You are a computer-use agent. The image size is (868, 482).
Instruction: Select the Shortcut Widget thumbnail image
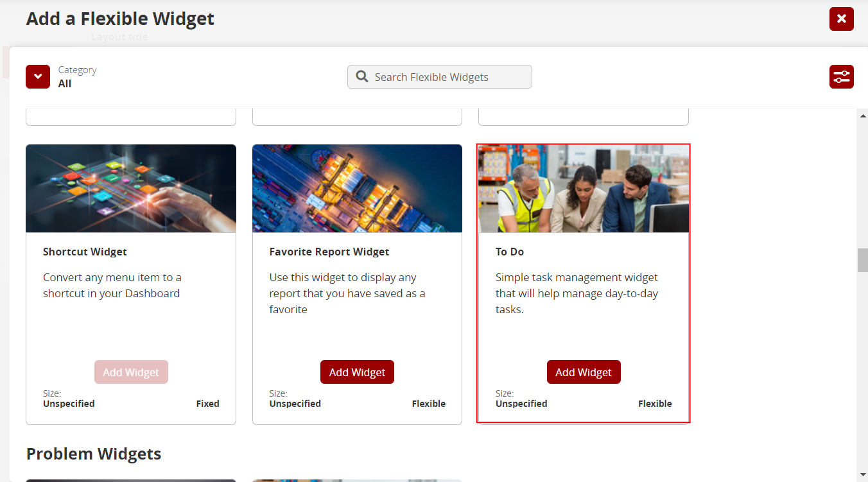click(131, 189)
